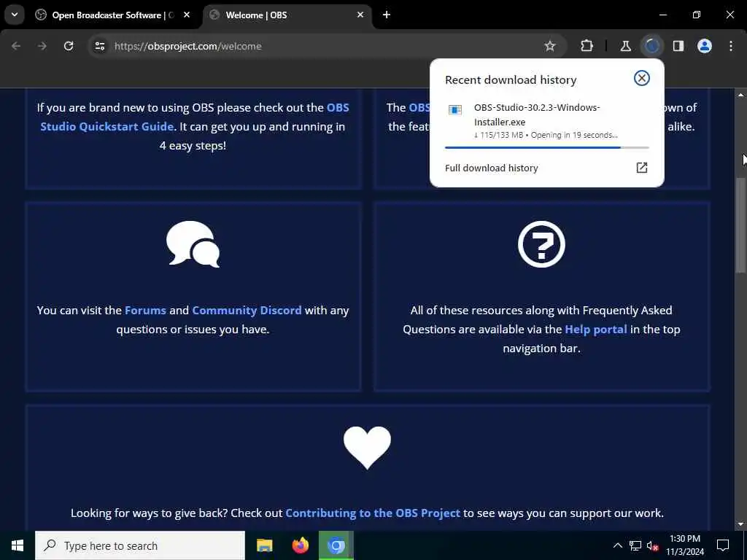747x560 pixels.
Task: Open Contributing to the OBS Project link
Action: point(373,513)
